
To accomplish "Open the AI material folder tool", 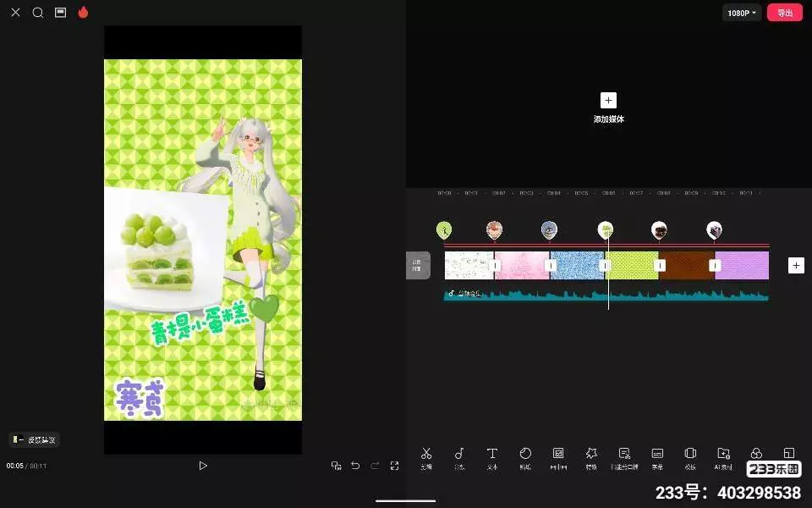I will click(x=723, y=459).
